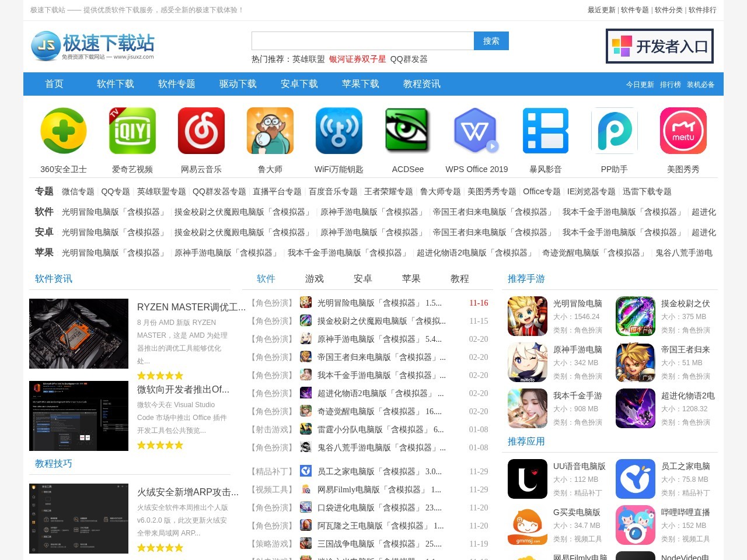747x560 pixels.
Task: Click the RYZEN MASTER article star rating
Action: 160,375
